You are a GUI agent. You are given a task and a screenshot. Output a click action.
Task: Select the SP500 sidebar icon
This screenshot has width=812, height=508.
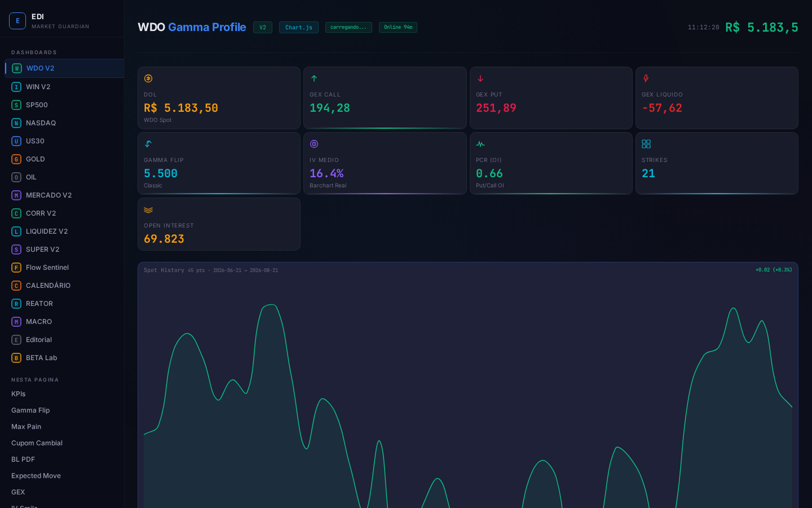[x=16, y=105]
